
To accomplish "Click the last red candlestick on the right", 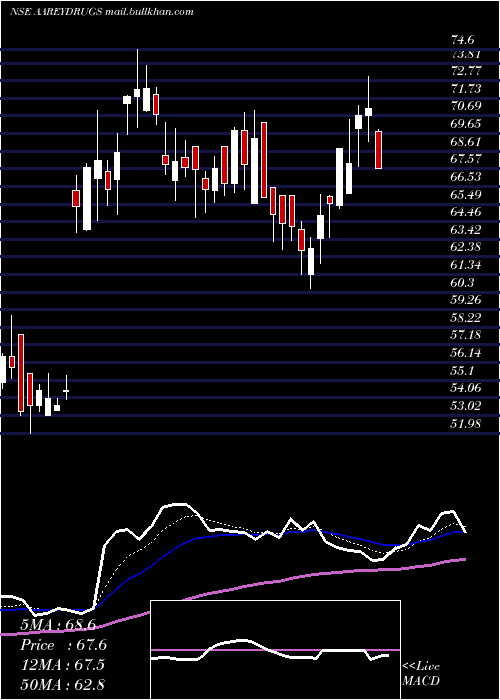I will pyautogui.click(x=379, y=150).
